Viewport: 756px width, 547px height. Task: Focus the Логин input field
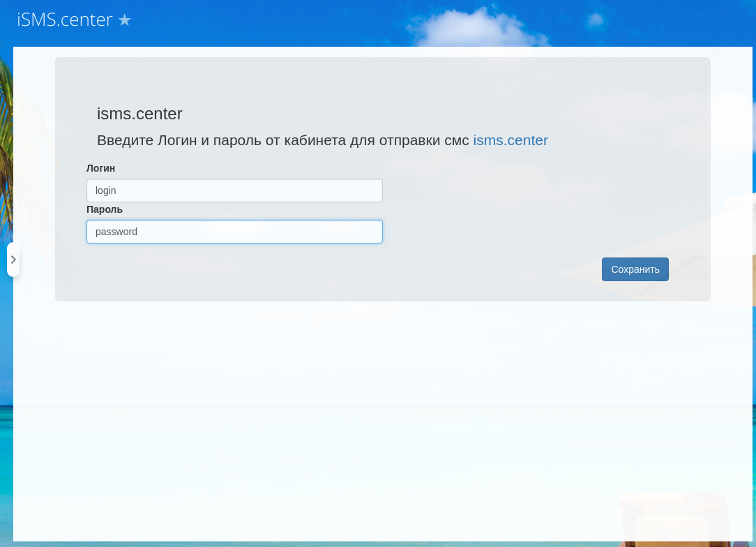point(234,190)
